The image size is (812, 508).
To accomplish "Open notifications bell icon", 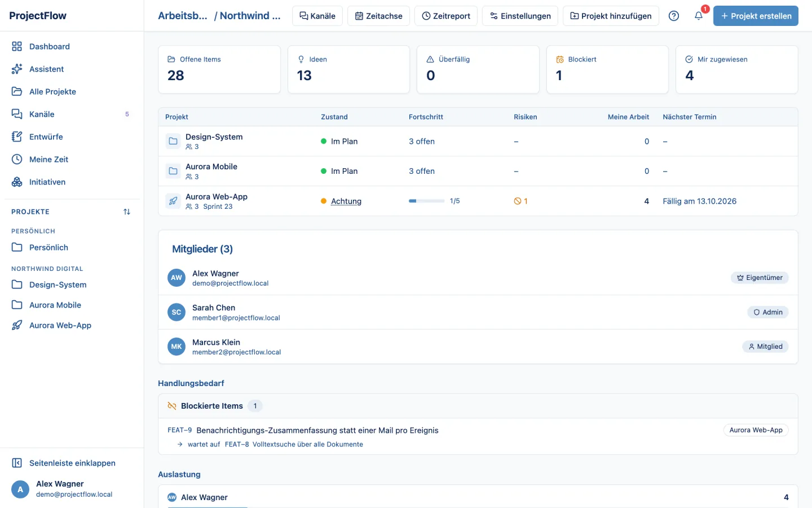I will coord(699,16).
